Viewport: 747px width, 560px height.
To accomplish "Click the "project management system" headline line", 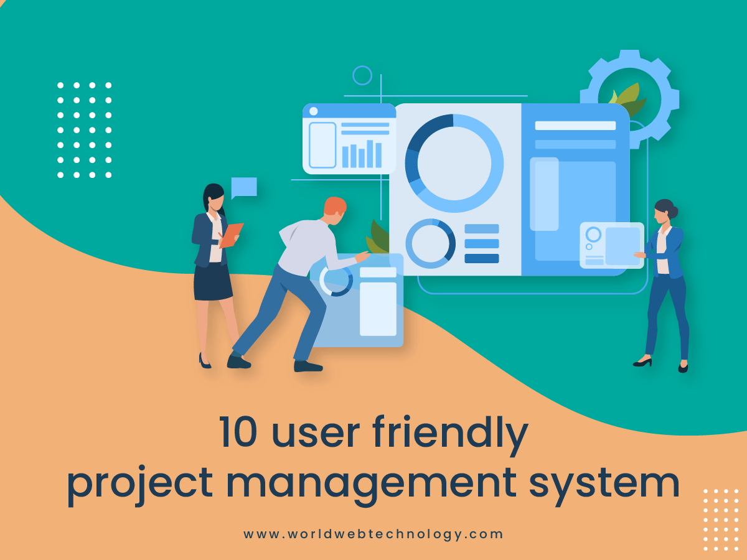I will [x=374, y=485].
